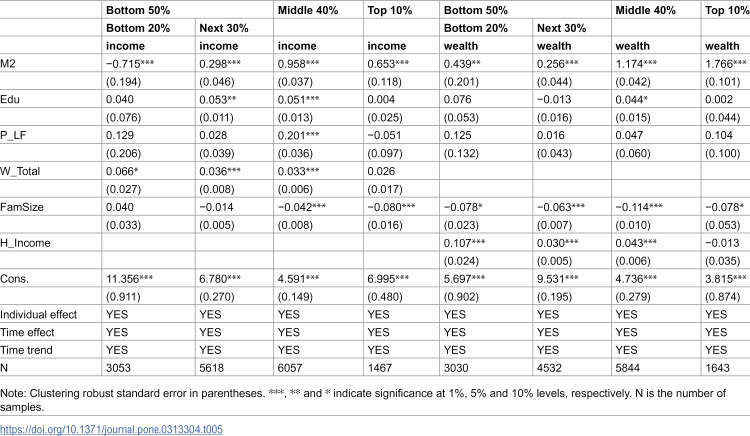Image resolution: width=750 pixels, height=436 pixels.
Task: Select the Edu row label
Action: 10,99
